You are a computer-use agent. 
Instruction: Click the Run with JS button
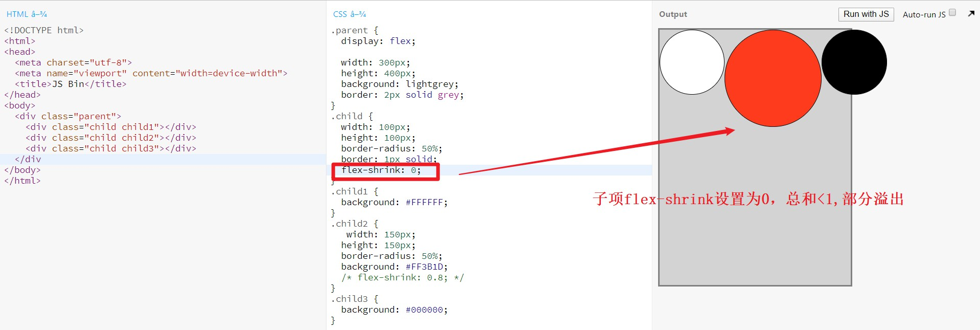pyautogui.click(x=866, y=14)
